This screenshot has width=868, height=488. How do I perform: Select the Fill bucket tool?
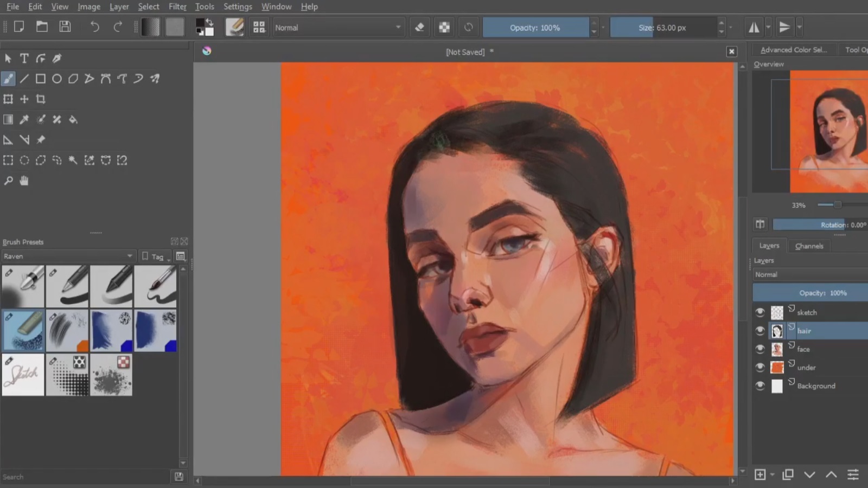[x=73, y=119]
